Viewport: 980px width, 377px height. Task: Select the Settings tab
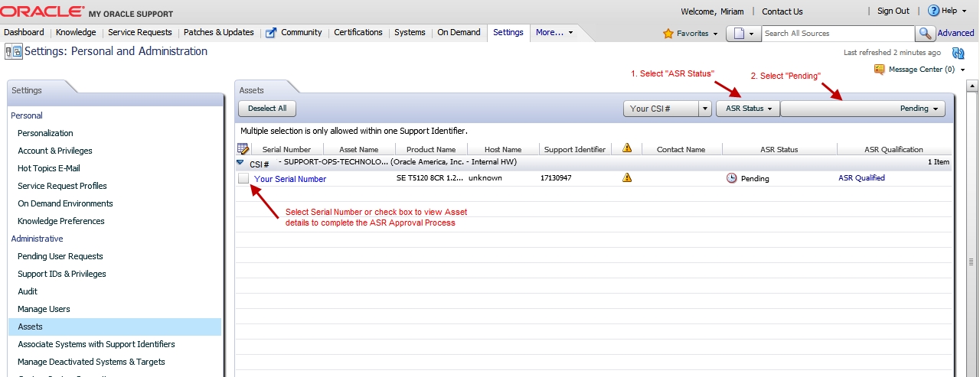point(508,33)
